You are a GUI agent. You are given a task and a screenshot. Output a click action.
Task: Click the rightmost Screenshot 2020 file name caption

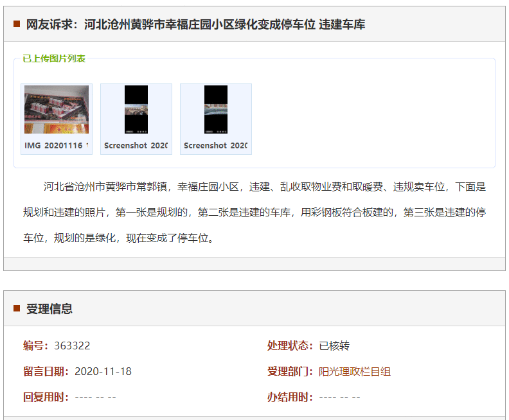[x=216, y=146]
